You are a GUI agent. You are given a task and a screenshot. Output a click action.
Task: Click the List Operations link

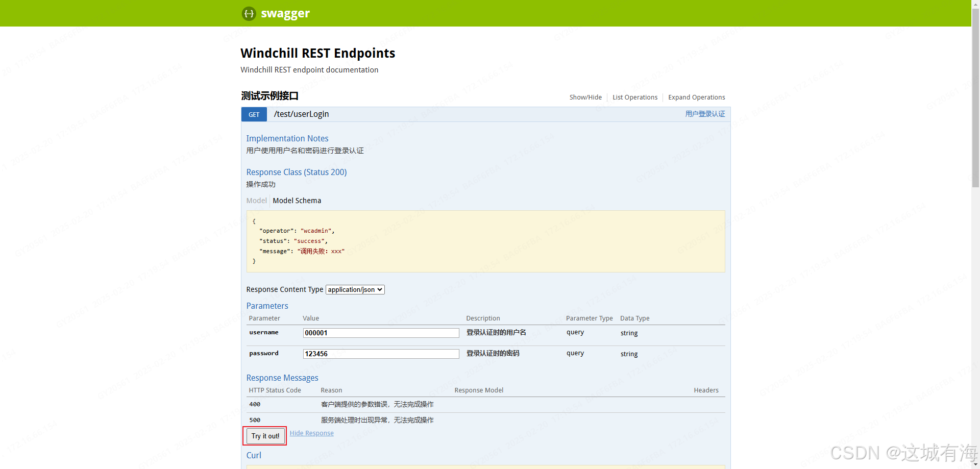635,97
